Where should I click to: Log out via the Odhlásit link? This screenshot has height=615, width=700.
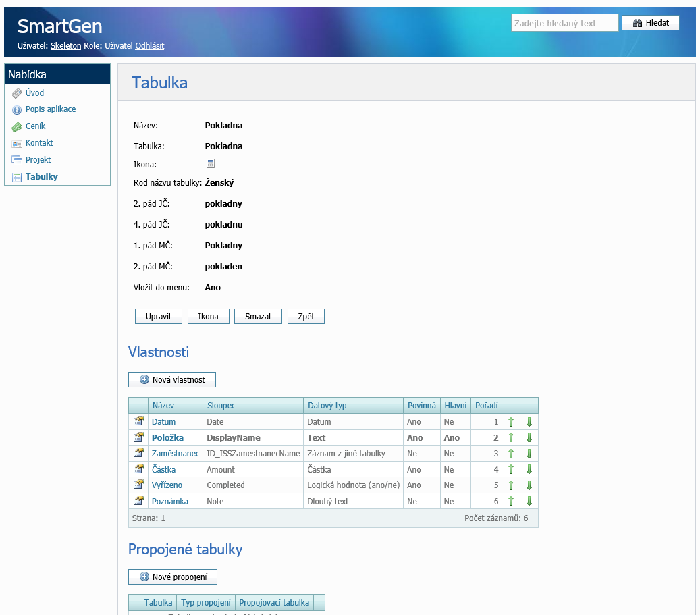[149, 46]
